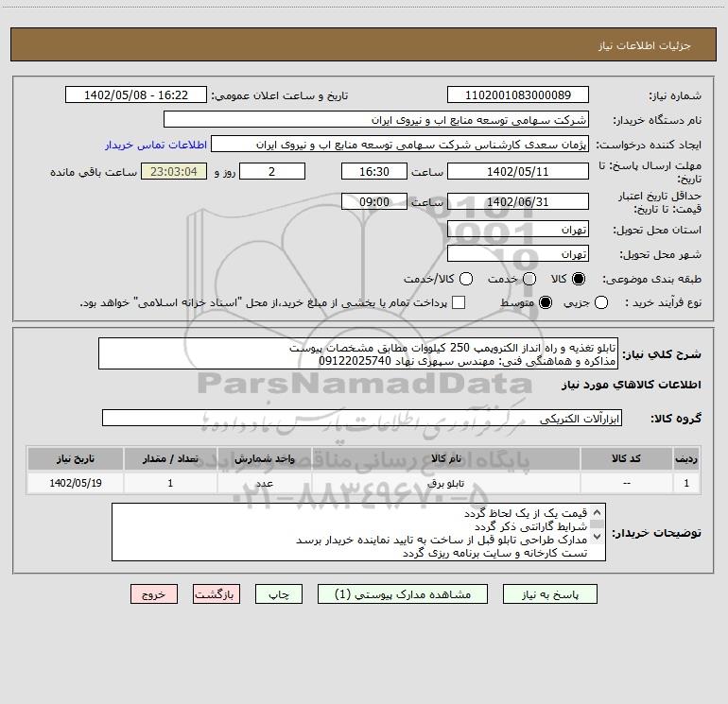Open the اطلاعات تماس خریدار link

coord(156,145)
